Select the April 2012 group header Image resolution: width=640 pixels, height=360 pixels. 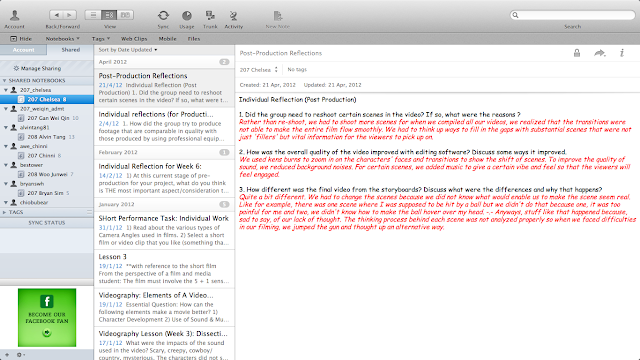pos(164,62)
